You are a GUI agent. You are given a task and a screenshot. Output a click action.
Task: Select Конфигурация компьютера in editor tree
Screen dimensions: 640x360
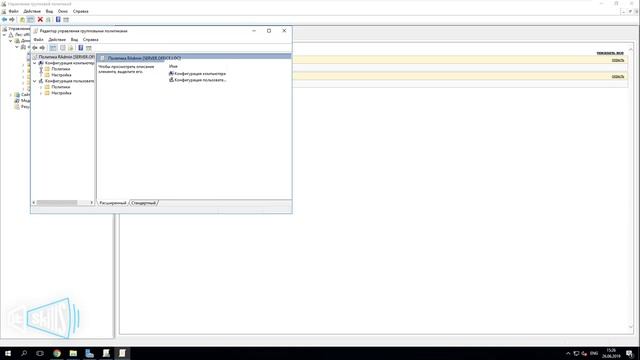click(69, 63)
